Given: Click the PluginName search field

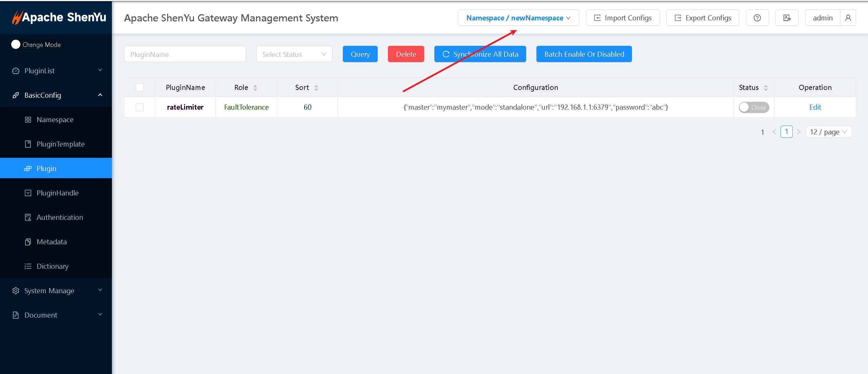Looking at the screenshot, I should tap(185, 54).
